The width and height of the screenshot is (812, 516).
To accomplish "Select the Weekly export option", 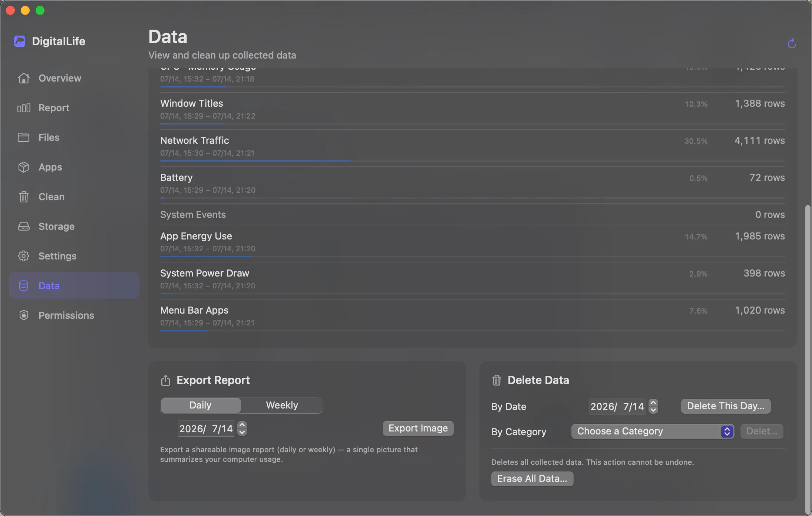I will pos(282,405).
